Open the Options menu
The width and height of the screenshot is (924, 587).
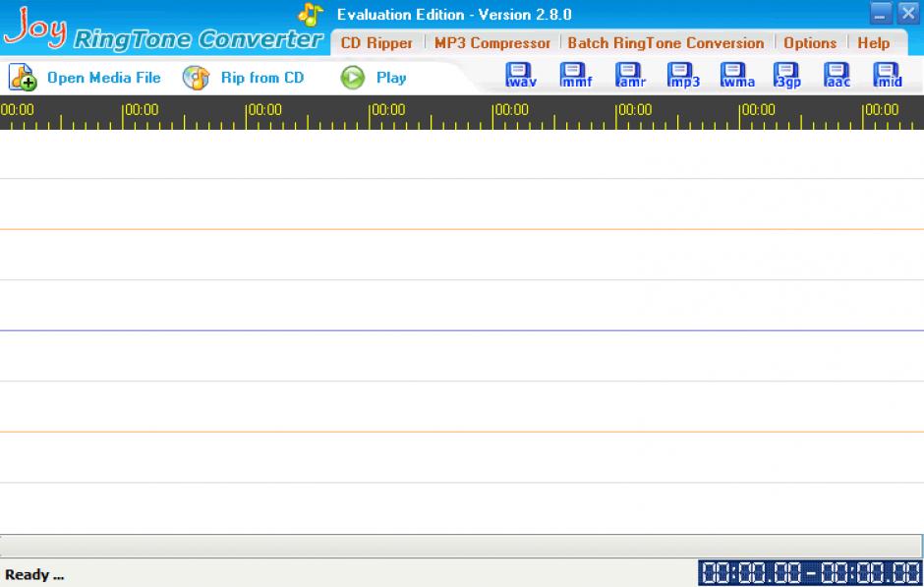pos(810,43)
